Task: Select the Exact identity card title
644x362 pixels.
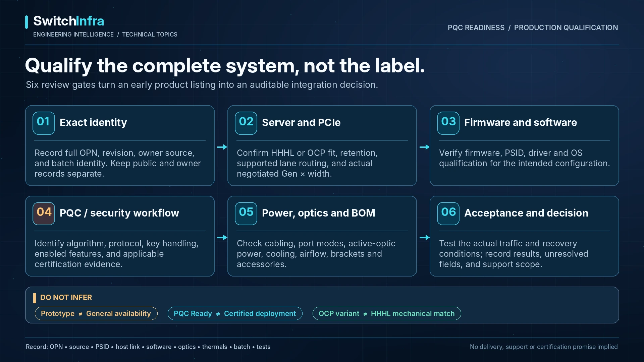Action: pyautogui.click(x=93, y=123)
